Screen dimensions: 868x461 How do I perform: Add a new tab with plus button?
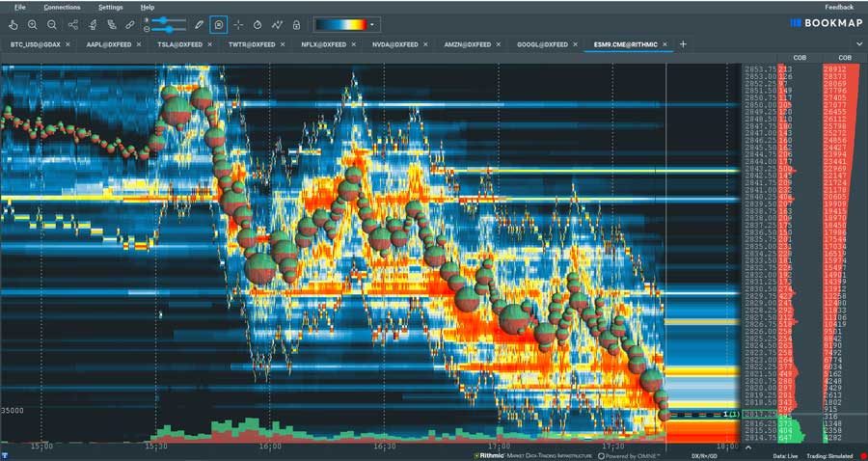coord(683,44)
